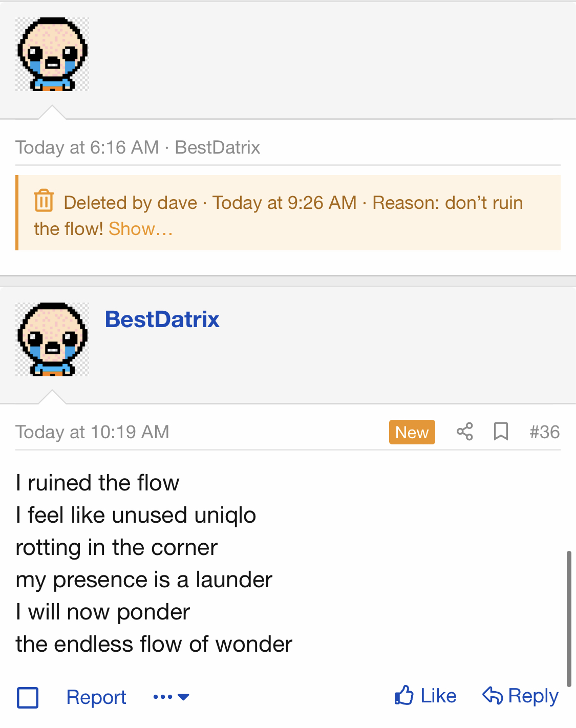Click the Today at 6:16 AM timestamp

click(x=87, y=147)
